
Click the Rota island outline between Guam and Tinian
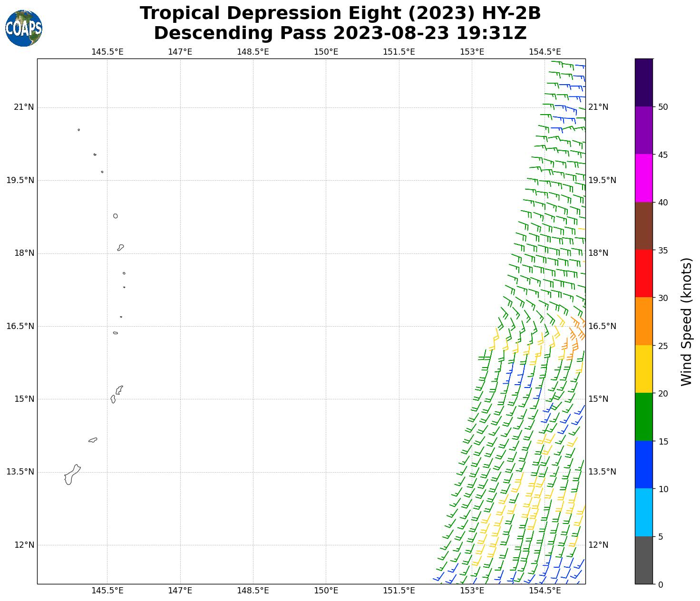(x=93, y=440)
